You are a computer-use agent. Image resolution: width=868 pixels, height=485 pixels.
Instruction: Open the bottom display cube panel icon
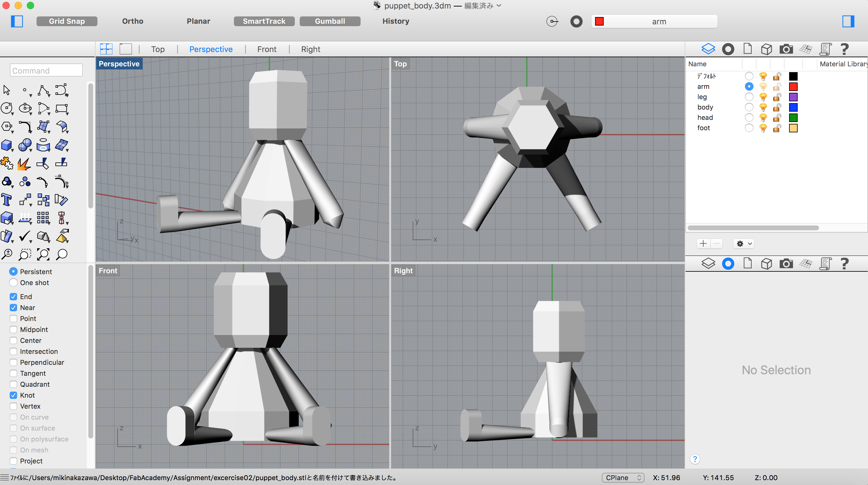[767, 263]
